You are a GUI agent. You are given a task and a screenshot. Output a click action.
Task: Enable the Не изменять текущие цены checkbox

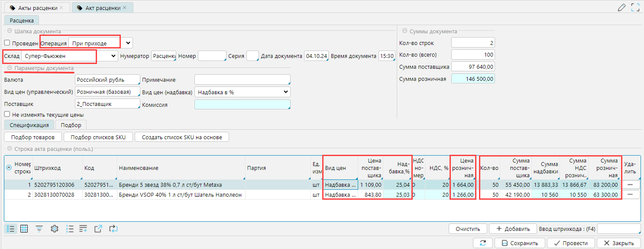(x=7, y=115)
